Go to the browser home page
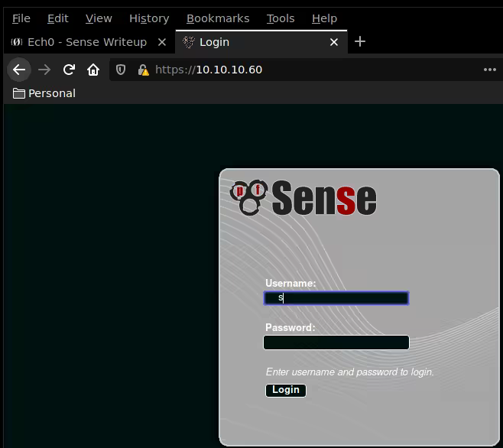This screenshot has height=448, width=503. point(93,70)
